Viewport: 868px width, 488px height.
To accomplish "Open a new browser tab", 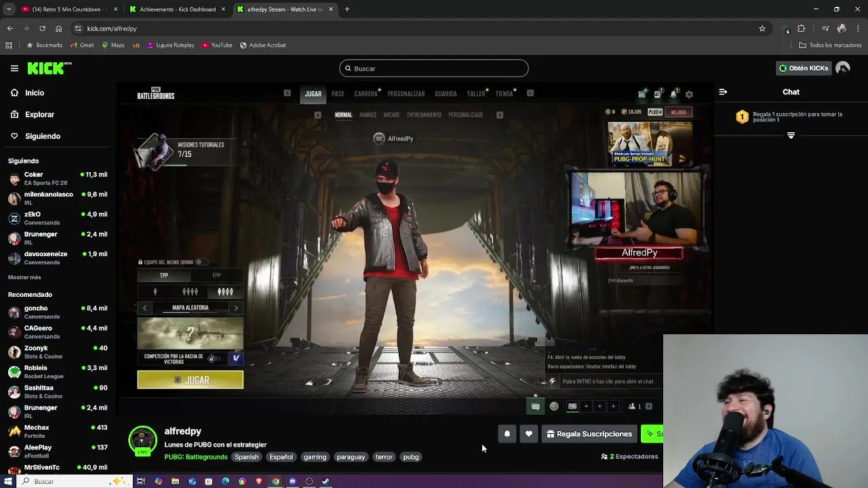I will [347, 9].
